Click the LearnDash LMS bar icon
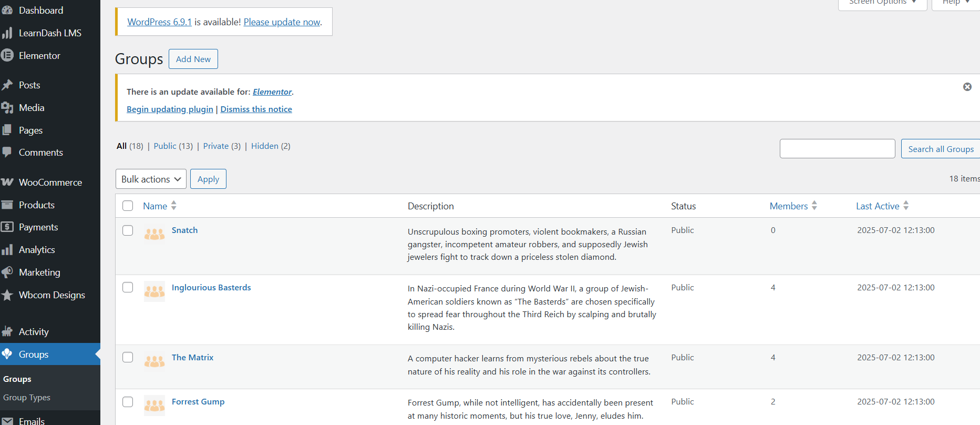This screenshot has height=425, width=980. 7,33
